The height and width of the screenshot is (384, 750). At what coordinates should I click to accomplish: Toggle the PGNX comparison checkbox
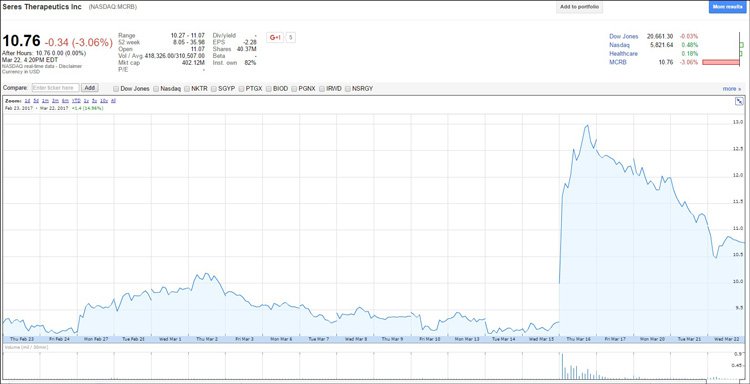pos(294,88)
